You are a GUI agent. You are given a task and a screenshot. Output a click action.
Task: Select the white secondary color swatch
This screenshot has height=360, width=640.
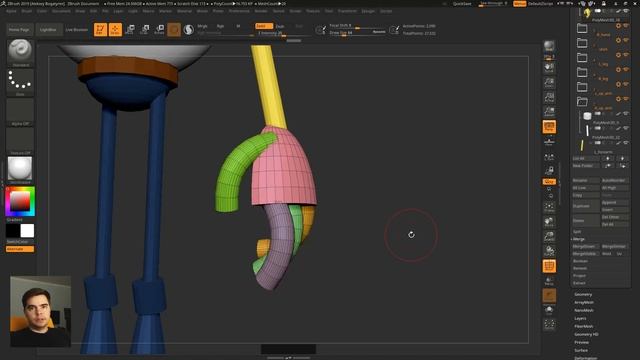click(27, 231)
